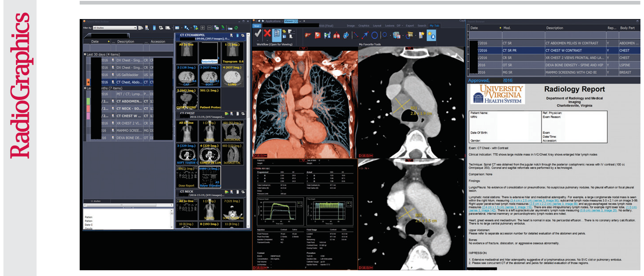
Task: Collapse the CT CTCHABDPEL study group
Action: 177,36
